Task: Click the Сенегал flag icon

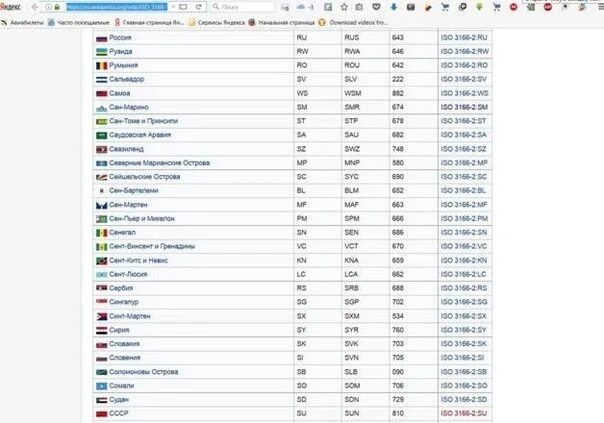Action: point(101,233)
